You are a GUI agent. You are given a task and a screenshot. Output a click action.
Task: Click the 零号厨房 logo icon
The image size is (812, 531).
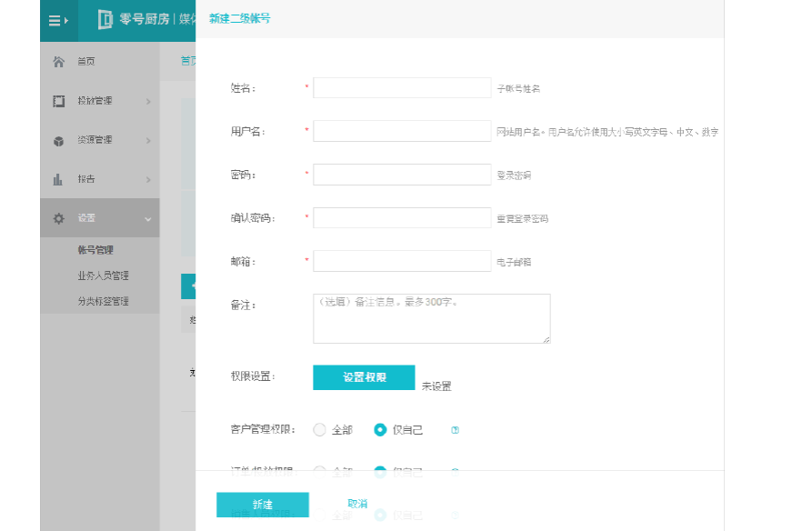point(105,19)
